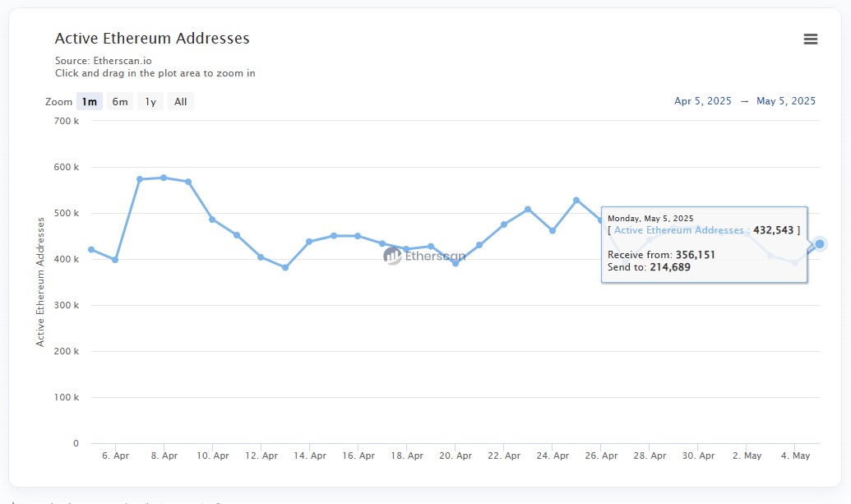Screen dimensions: 851x504
Task: Click the 'Active Ethereum Addresses' chart title
Action: tap(152, 39)
